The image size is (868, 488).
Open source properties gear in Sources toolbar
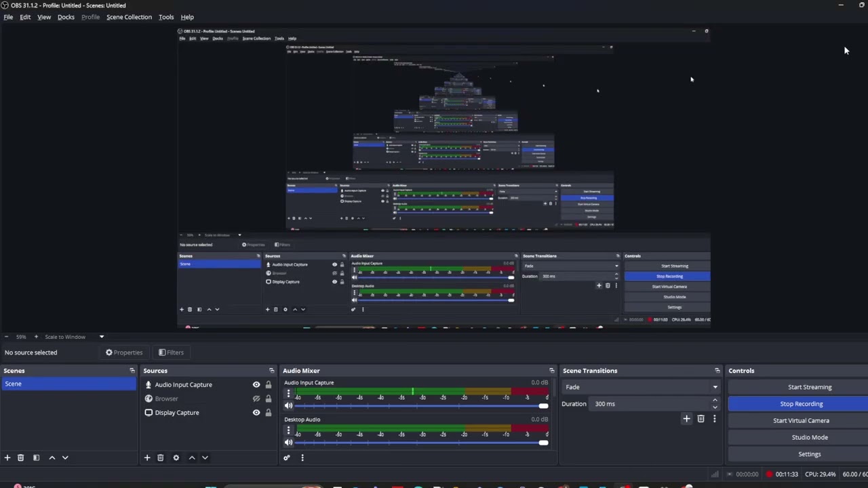point(176,457)
